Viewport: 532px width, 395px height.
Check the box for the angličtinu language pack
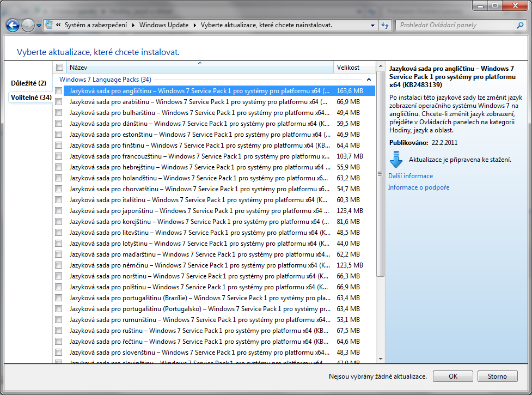tap(59, 91)
